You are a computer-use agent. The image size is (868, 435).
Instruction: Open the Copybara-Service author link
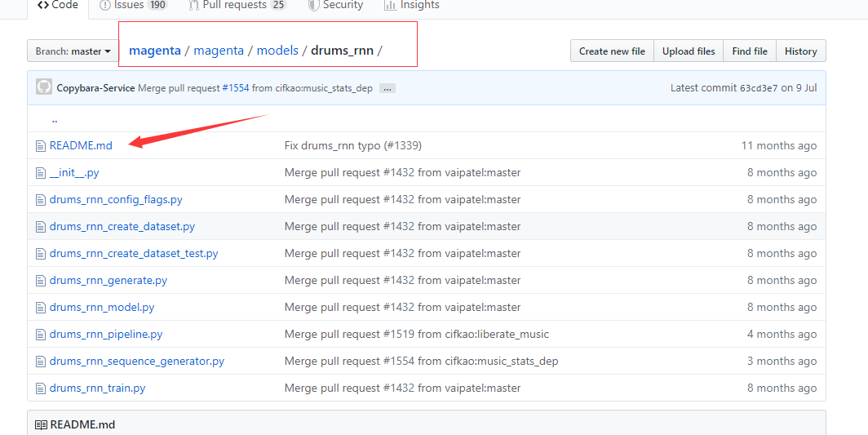pos(95,88)
